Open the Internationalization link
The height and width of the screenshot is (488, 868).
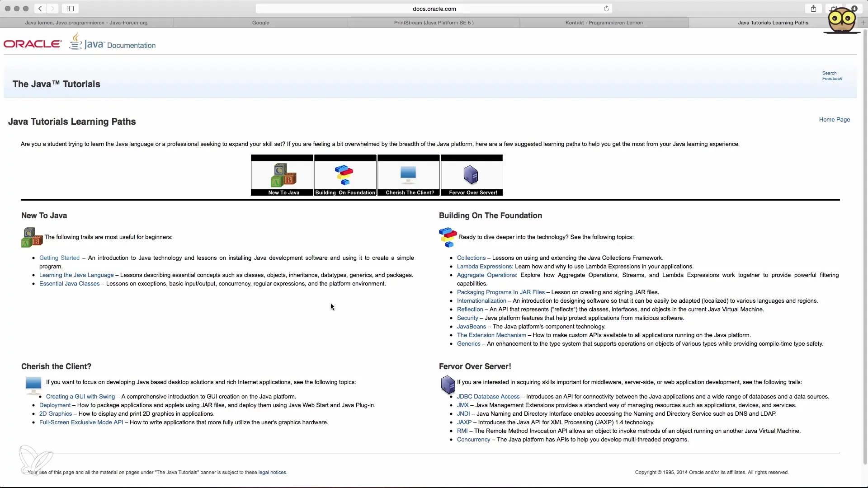click(x=481, y=301)
